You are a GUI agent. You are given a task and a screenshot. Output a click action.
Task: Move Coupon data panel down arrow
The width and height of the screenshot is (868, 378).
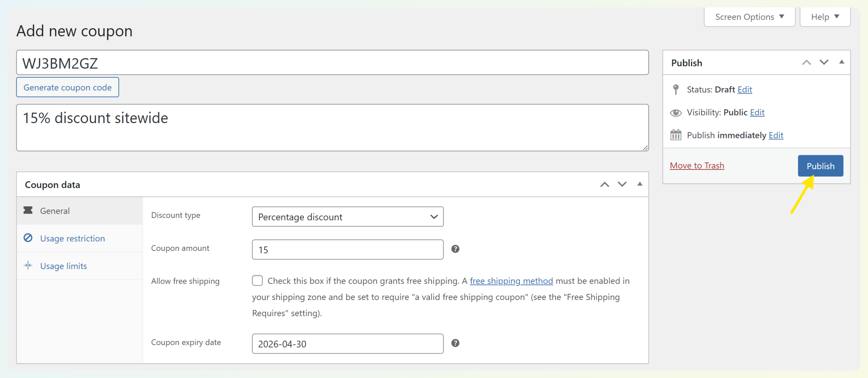click(x=622, y=184)
